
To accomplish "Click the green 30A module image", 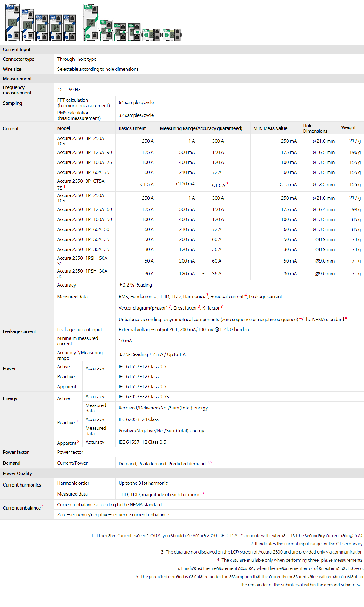I will 172,35.
